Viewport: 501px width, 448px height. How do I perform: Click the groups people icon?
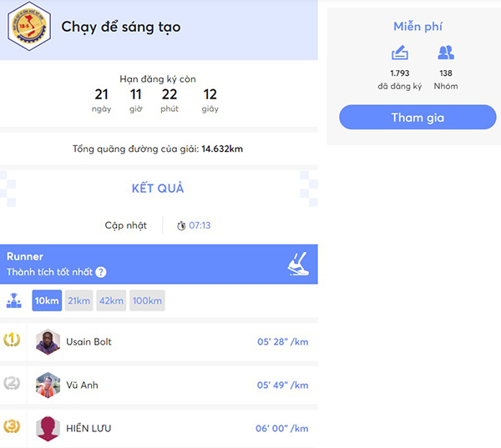446,53
